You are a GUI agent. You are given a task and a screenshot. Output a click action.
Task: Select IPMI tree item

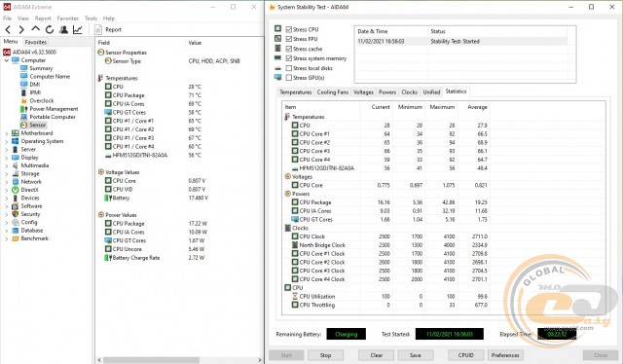[x=35, y=92]
